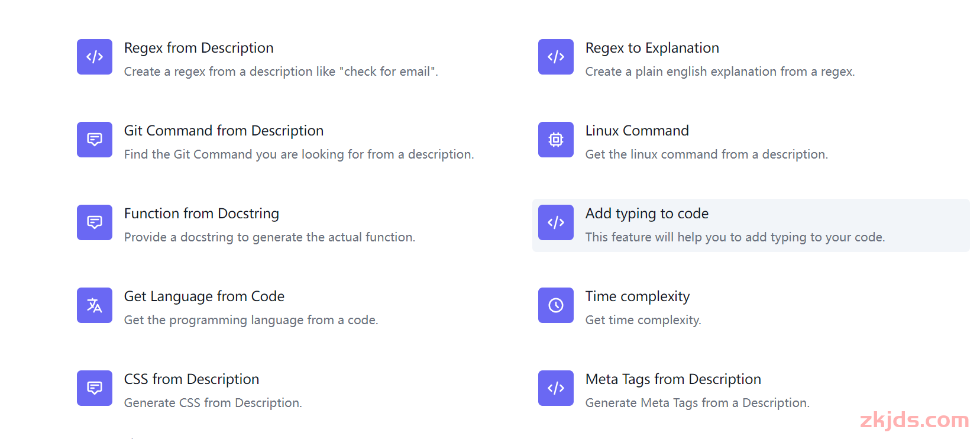The width and height of the screenshot is (980, 439).
Task: Click the CSS from Description chat icon
Action: pos(95,388)
